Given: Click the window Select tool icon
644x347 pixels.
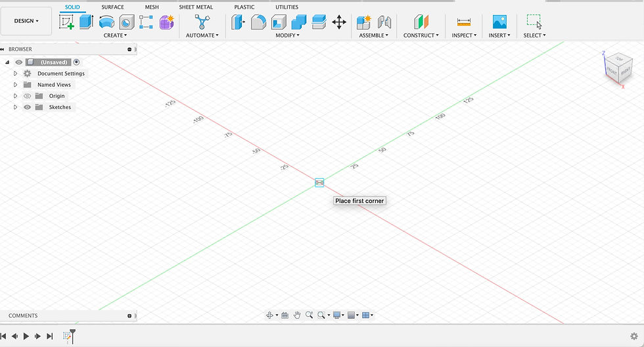Looking at the screenshot, I should 534,21.
